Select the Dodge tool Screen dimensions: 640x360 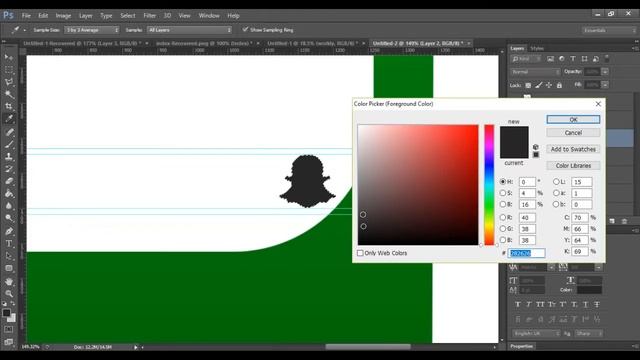tap(9, 218)
